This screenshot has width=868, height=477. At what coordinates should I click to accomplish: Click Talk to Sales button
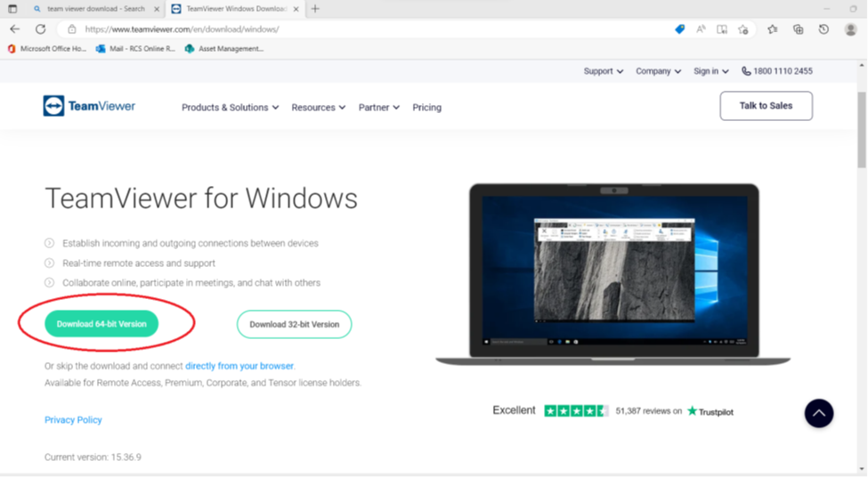click(x=767, y=106)
